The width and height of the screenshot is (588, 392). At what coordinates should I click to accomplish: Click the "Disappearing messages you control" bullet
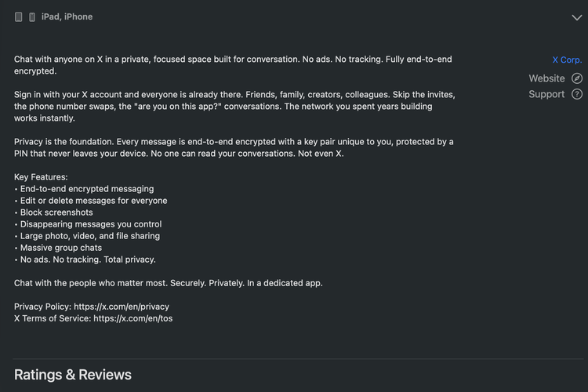[x=90, y=224]
